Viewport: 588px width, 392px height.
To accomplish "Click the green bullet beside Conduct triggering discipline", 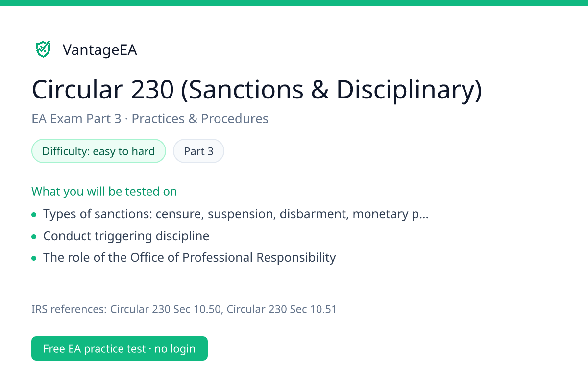I will 34,236.
